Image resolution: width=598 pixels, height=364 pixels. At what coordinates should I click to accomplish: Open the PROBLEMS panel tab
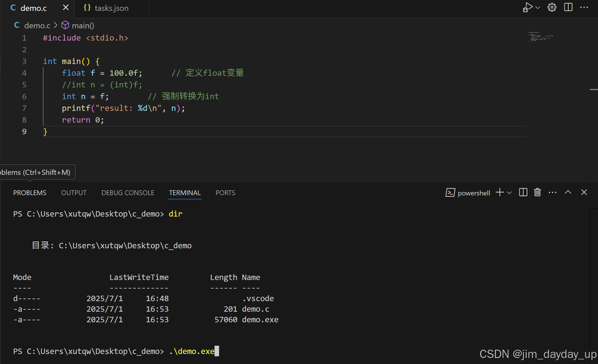pos(30,193)
